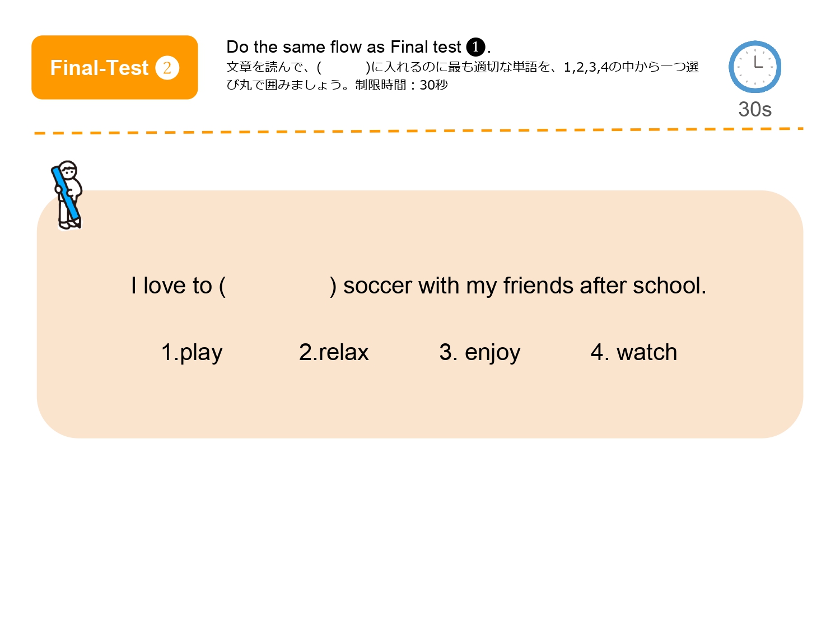
Task: Click the orange "Final-Test" badge text
Action: [99, 68]
